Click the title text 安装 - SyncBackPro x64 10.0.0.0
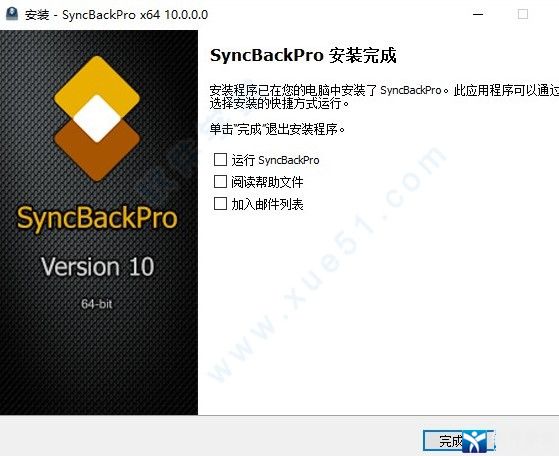Screen dimensions: 559x456 click(116, 15)
